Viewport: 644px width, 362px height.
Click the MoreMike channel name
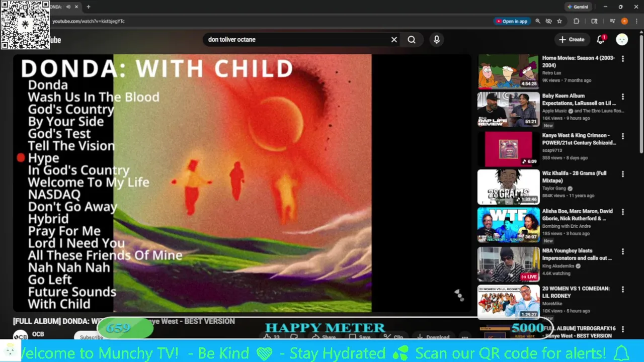[552, 304]
